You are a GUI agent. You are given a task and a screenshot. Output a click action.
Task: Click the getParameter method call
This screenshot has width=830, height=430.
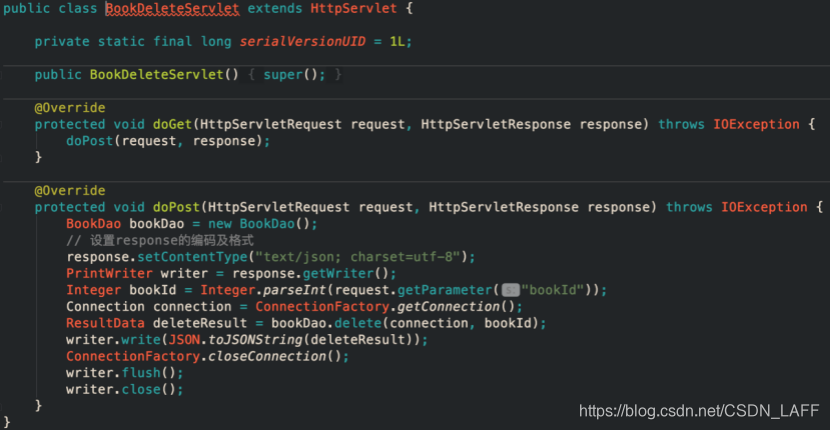click(x=444, y=290)
